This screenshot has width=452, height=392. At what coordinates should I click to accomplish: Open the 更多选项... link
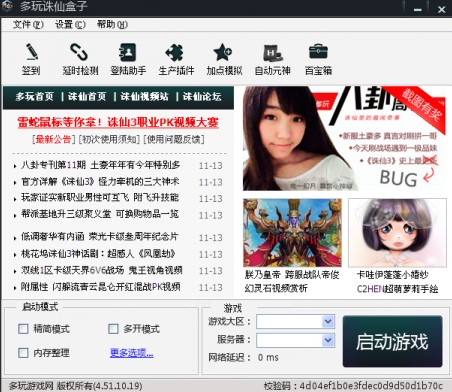(132, 353)
